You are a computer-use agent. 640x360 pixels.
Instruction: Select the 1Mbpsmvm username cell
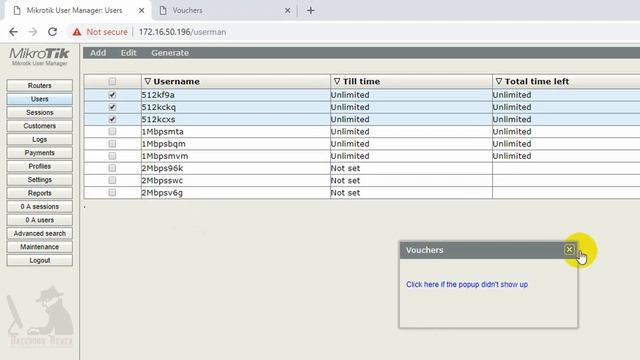pos(236,156)
